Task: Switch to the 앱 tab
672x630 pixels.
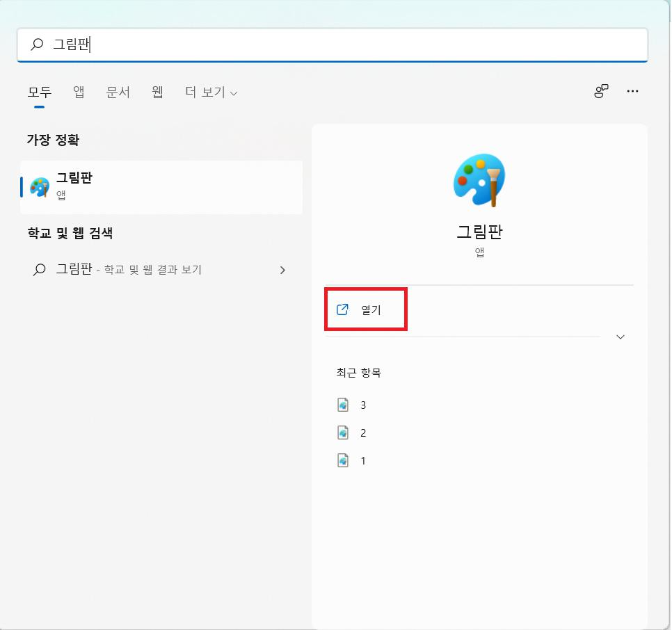Action: 79,92
